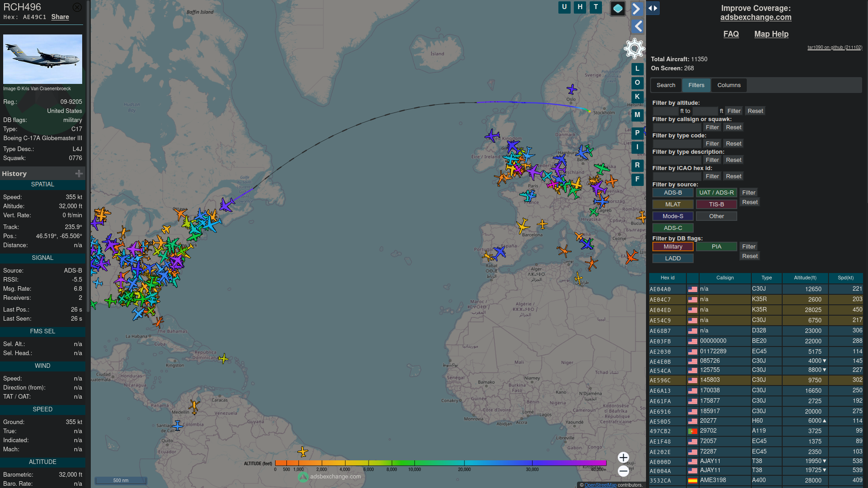The height and width of the screenshot is (488, 868).
Task: Sort table by Hex id column
Action: [667, 278]
